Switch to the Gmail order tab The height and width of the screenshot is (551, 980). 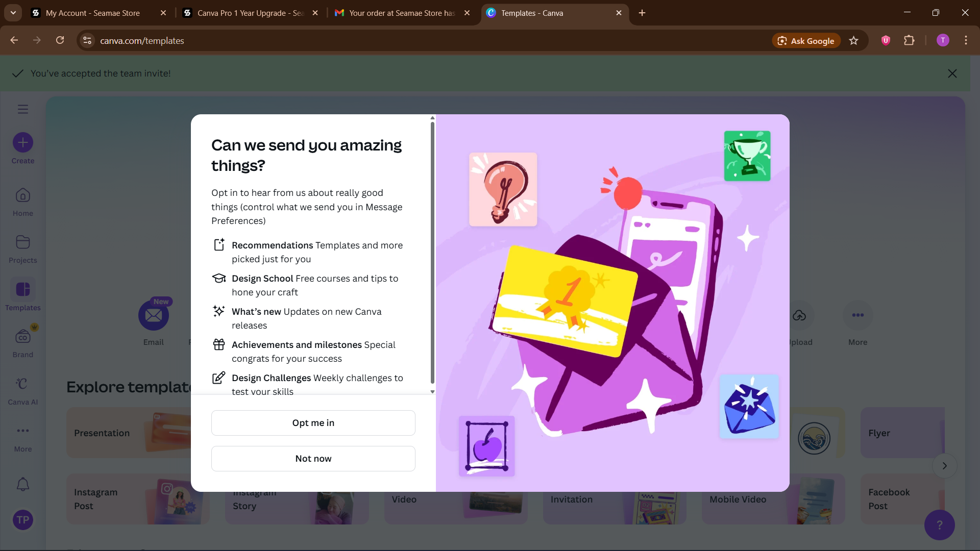402,13
